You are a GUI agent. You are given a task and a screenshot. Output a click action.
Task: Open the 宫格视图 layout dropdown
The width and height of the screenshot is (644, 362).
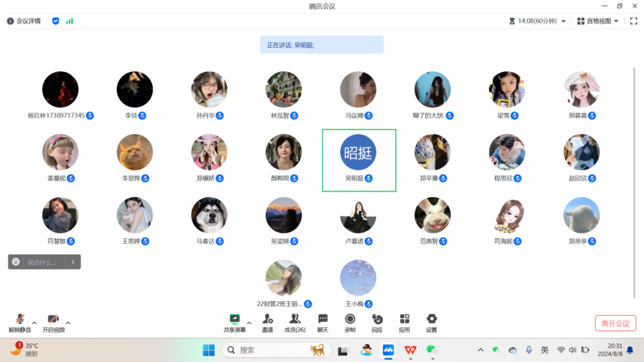tap(599, 20)
